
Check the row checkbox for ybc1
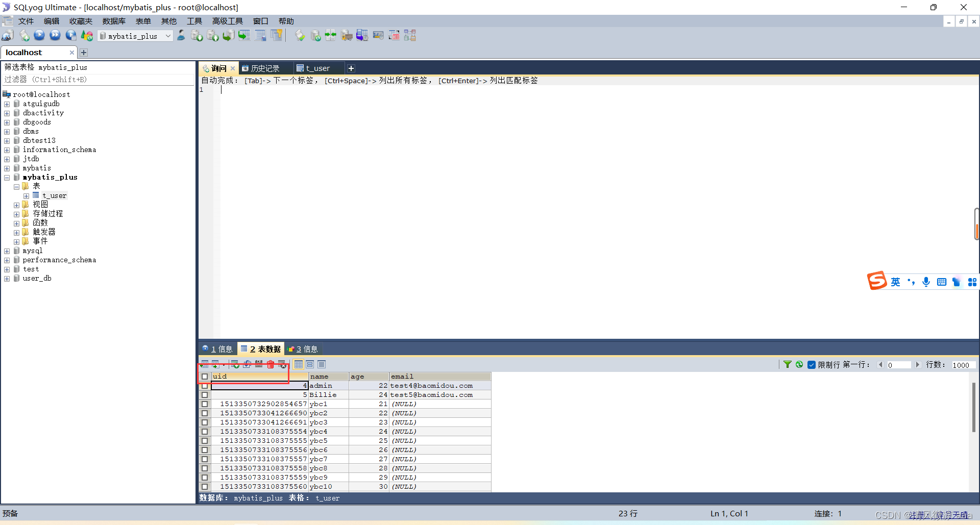[x=205, y=404]
